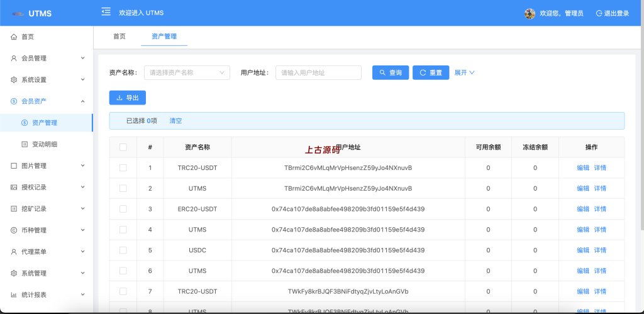Click address TBrmi2C6vMLqMrVpHsenzZ59yJo4NXnuvB in row 1
Image resolution: width=644 pixels, height=314 pixels.
(348, 167)
